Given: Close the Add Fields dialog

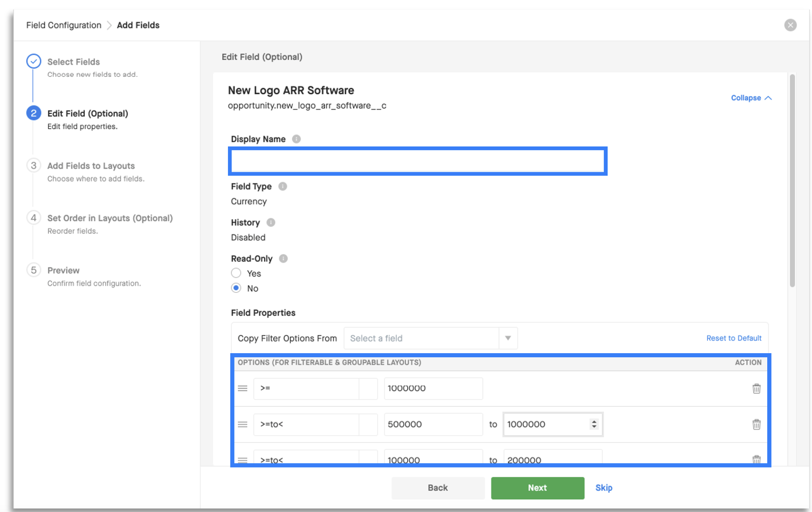Looking at the screenshot, I should tap(790, 25).
